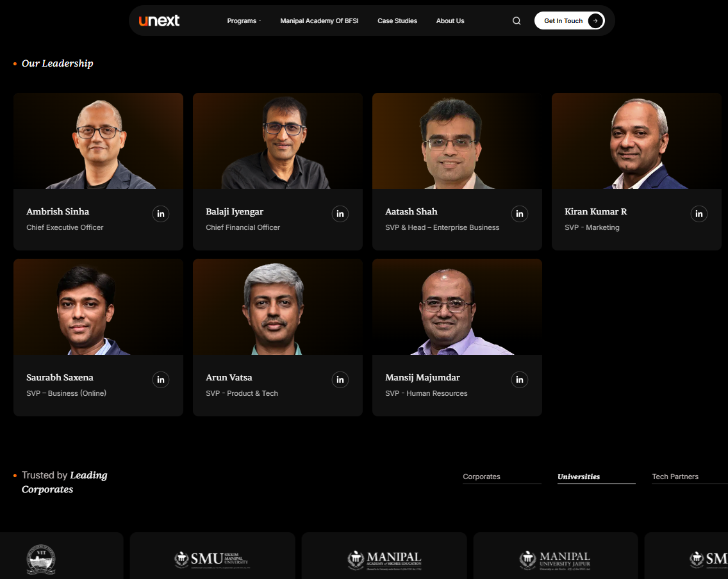This screenshot has height=579, width=728.
Task: Switch to the Corporates tab
Action: pos(481,477)
